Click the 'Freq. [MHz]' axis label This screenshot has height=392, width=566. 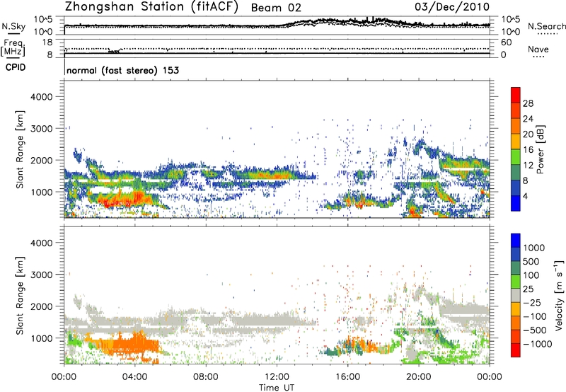pos(13,48)
